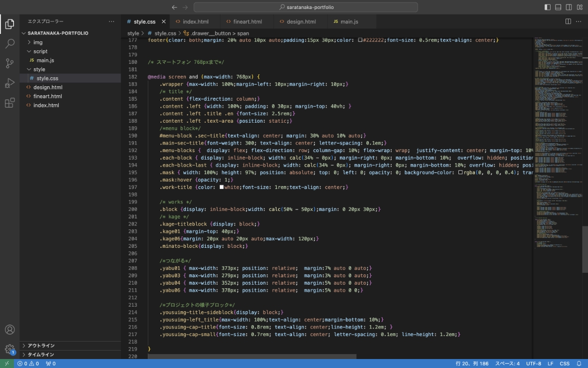Expand the タイムライン section
This screenshot has width=588, height=368.
click(40, 354)
